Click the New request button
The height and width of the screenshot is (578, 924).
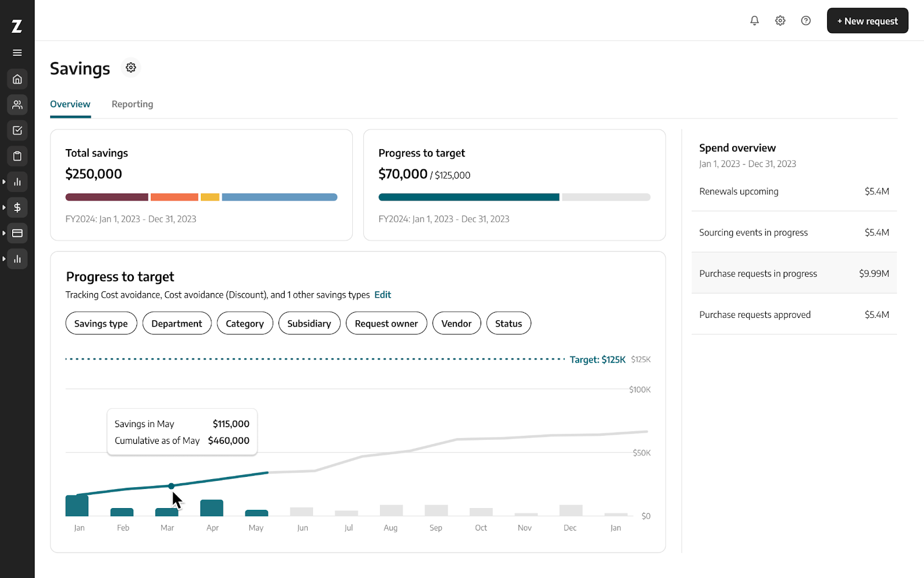[867, 20]
